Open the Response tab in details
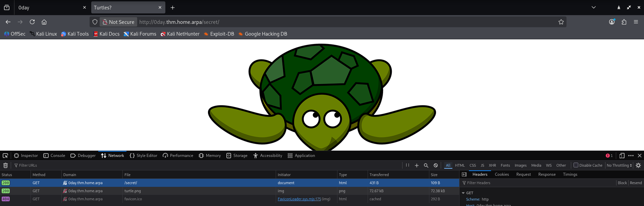This screenshot has height=206, width=644. [x=547, y=174]
